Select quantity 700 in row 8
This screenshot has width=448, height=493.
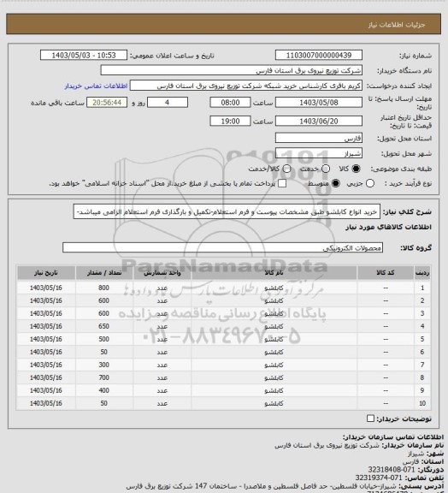point(104,377)
